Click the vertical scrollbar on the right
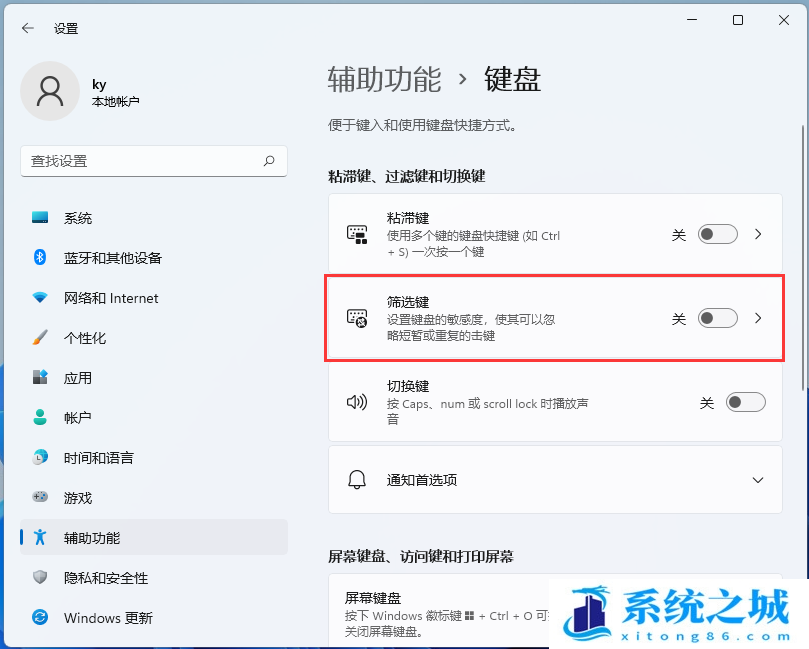 [x=803, y=257]
